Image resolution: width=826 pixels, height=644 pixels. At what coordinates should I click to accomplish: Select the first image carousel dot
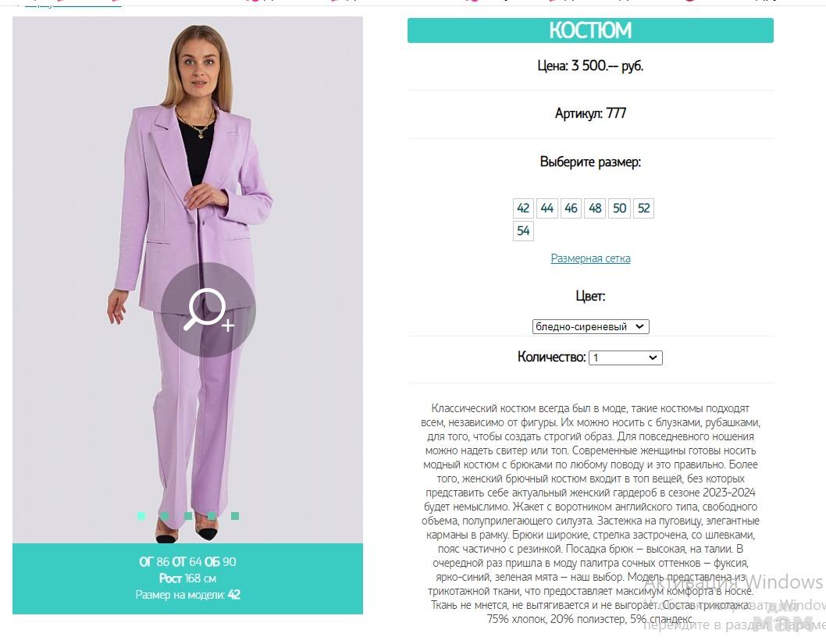tap(141, 516)
